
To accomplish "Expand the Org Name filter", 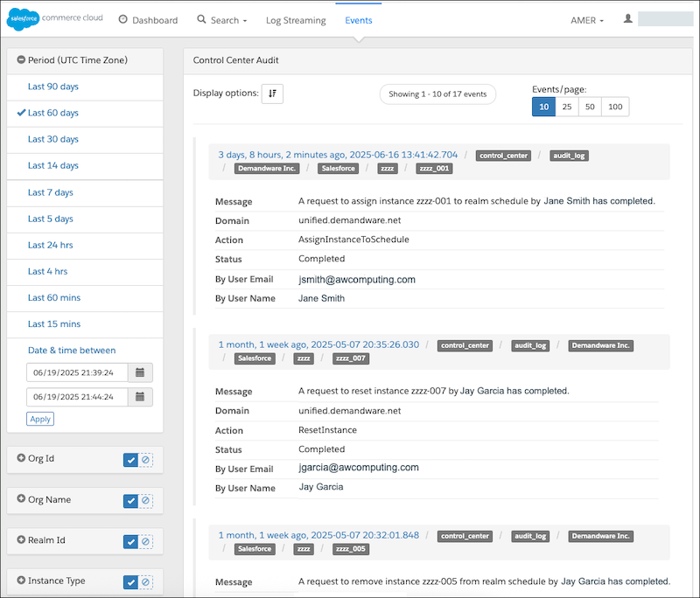I will pos(21,498).
